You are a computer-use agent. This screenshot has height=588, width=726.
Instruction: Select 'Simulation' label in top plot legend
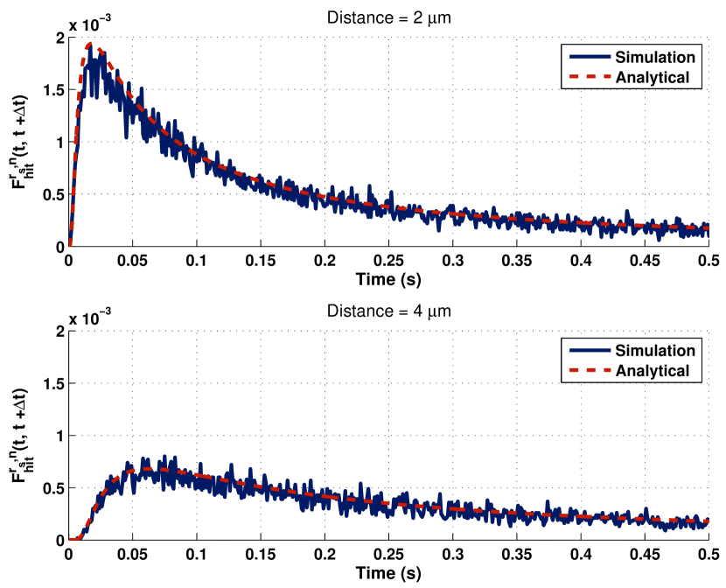(x=655, y=58)
